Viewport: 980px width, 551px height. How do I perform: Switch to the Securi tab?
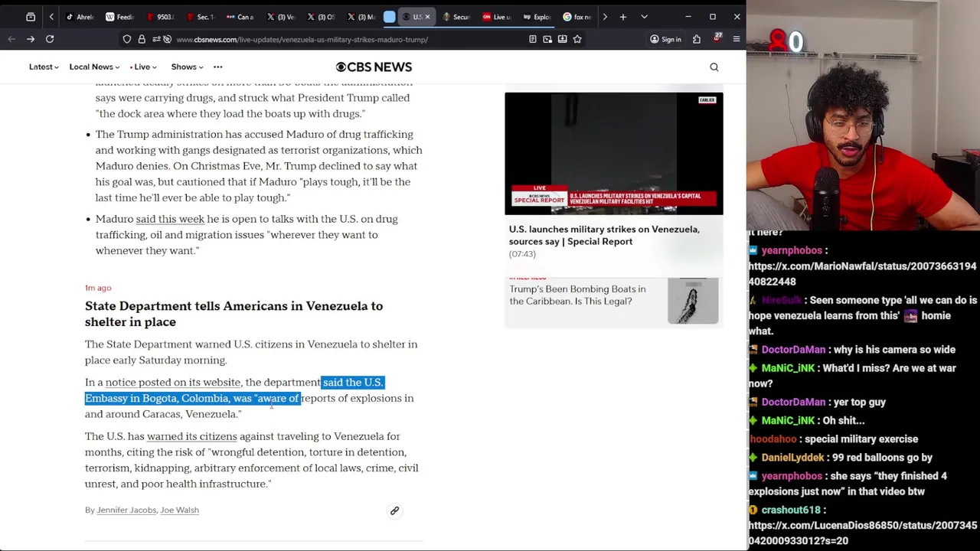pyautogui.click(x=456, y=17)
